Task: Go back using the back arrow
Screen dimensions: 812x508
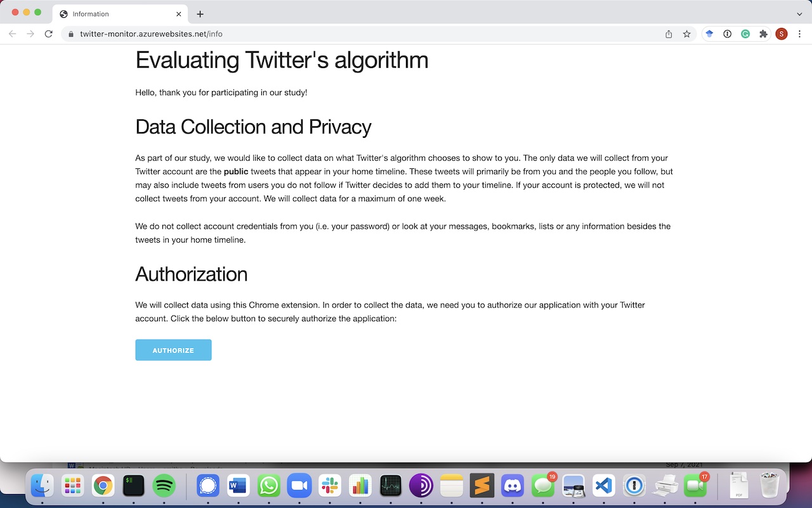Action: (x=13, y=34)
